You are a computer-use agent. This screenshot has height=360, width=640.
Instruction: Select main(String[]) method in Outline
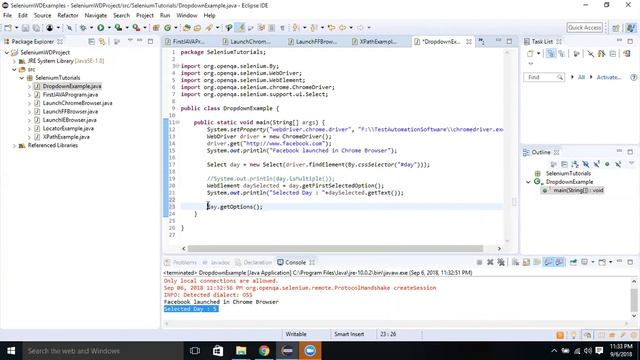pos(578,190)
